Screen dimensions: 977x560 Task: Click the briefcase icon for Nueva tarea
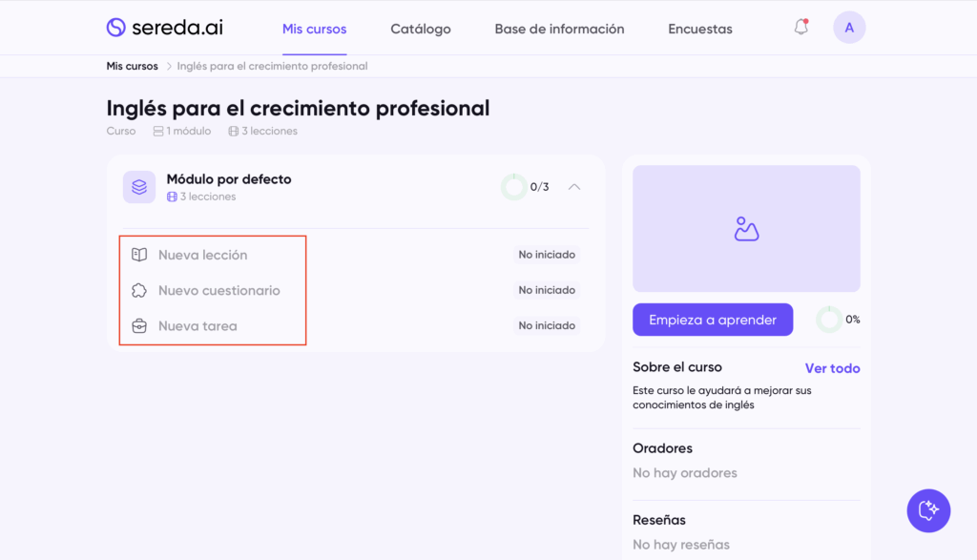(139, 325)
